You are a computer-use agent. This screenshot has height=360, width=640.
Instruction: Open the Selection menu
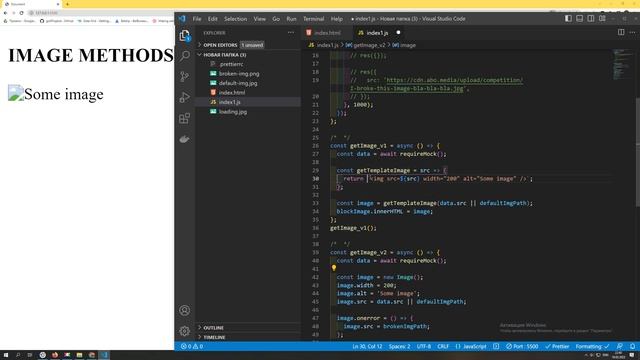click(236, 19)
